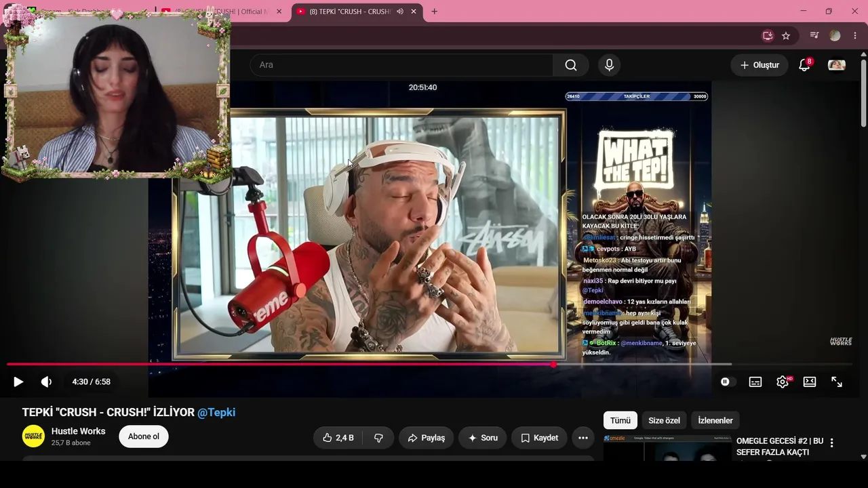Image resolution: width=868 pixels, height=488 pixels.
Task: Select the Tümü filter chip
Action: click(x=620, y=420)
